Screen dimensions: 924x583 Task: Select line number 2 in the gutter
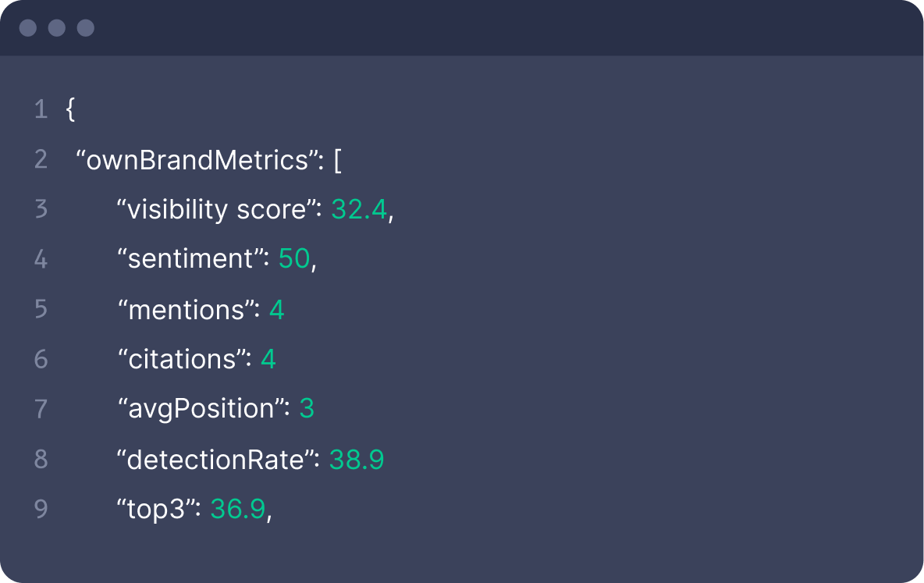point(41,160)
